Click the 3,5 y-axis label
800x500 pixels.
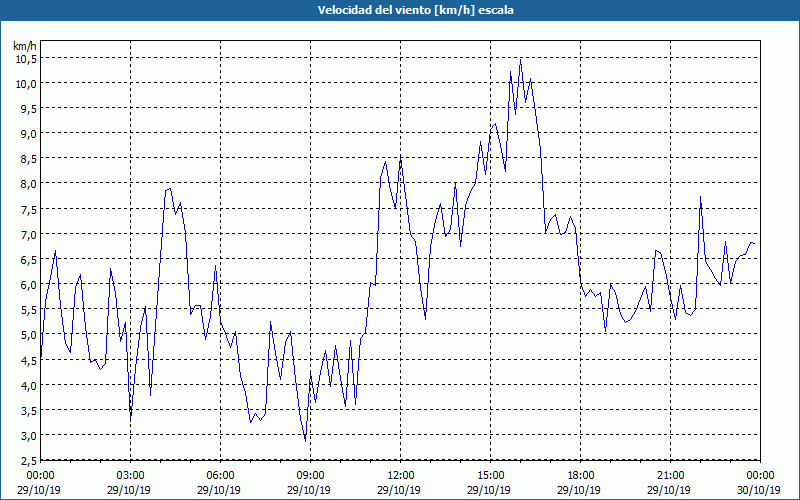coord(29,411)
